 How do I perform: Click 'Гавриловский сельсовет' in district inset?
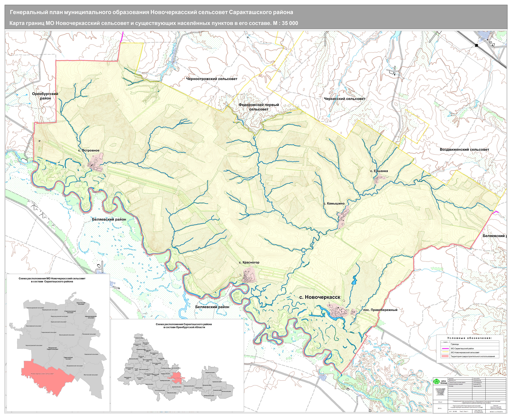coord(49,332)
